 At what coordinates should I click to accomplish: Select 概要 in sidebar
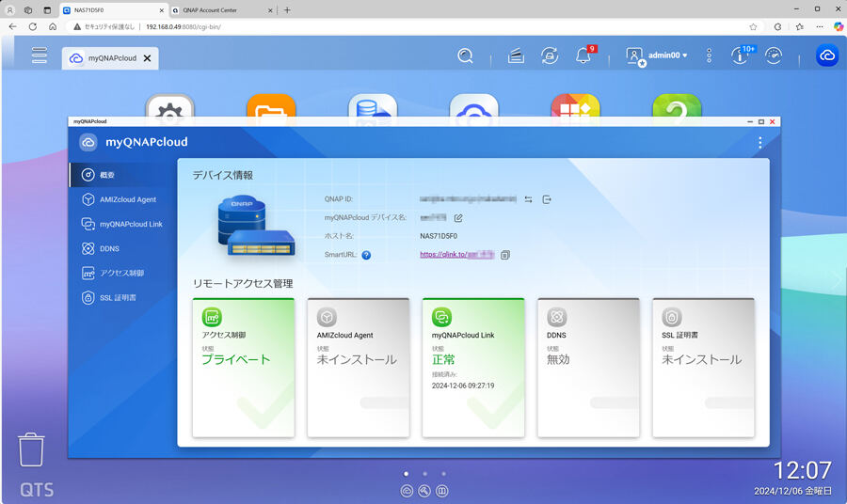coord(122,175)
